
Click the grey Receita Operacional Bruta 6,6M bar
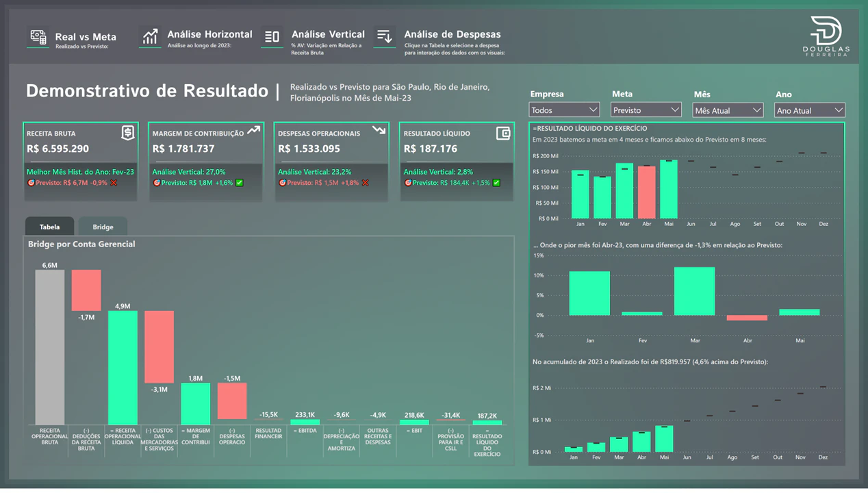click(50, 347)
